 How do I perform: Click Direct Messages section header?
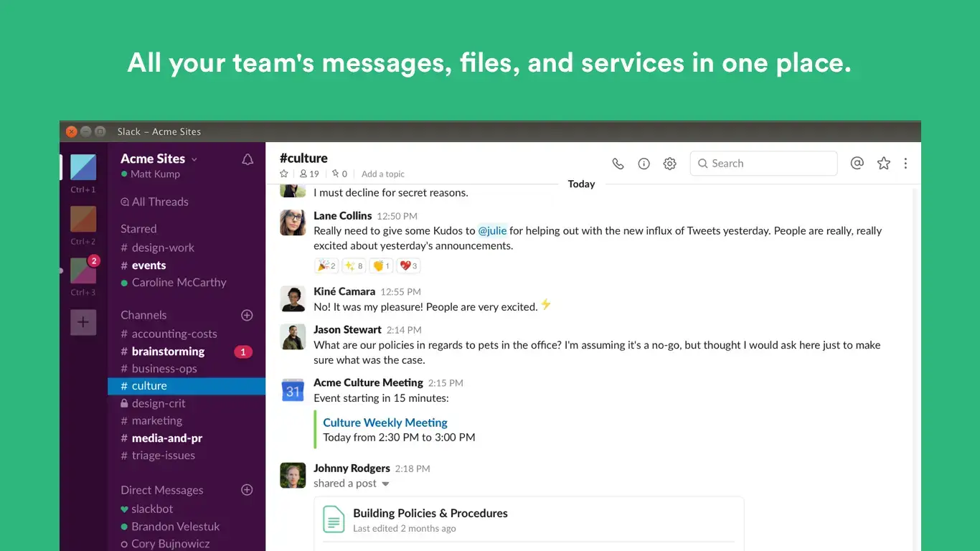click(x=162, y=490)
